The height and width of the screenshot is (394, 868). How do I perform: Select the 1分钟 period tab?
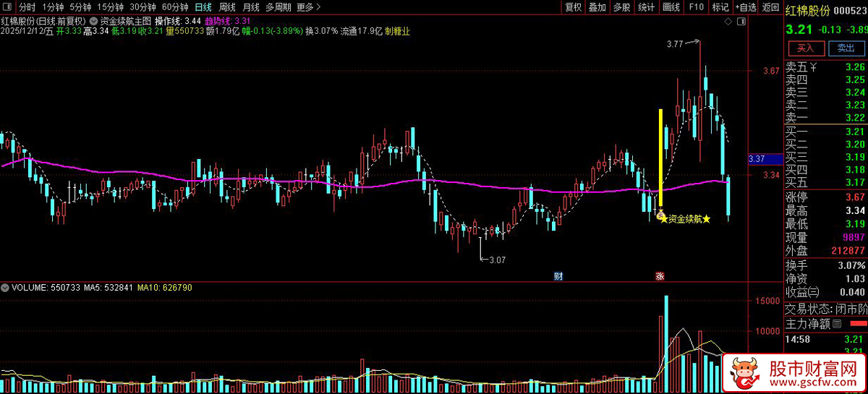click(x=54, y=7)
